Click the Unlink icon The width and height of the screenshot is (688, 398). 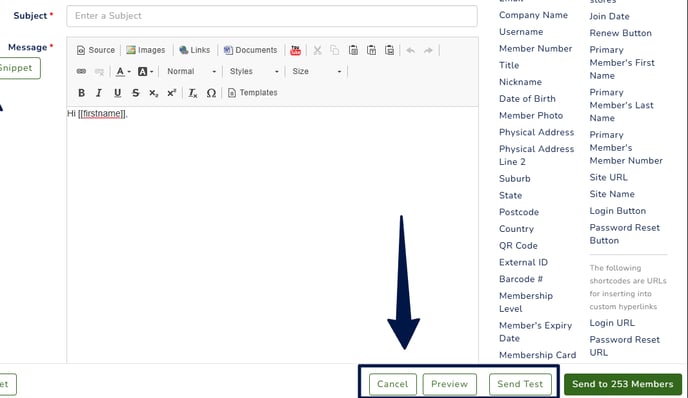[x=99, y=71]
